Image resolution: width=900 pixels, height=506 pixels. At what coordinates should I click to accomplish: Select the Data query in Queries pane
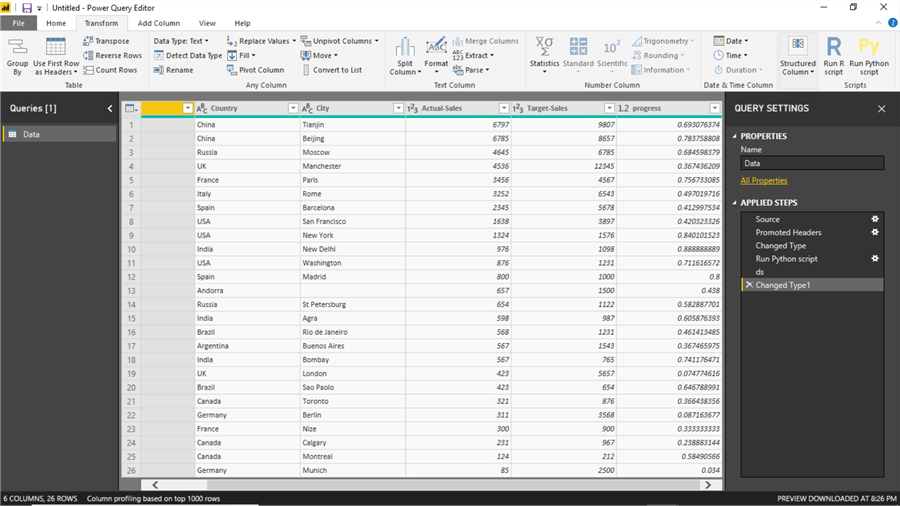click(x=60, y=134)
